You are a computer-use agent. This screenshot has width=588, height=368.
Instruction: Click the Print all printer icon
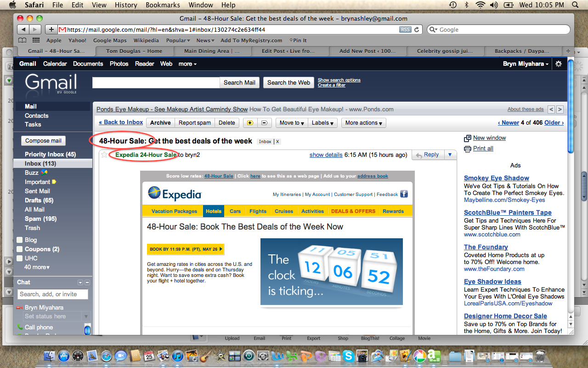point(468,149)
